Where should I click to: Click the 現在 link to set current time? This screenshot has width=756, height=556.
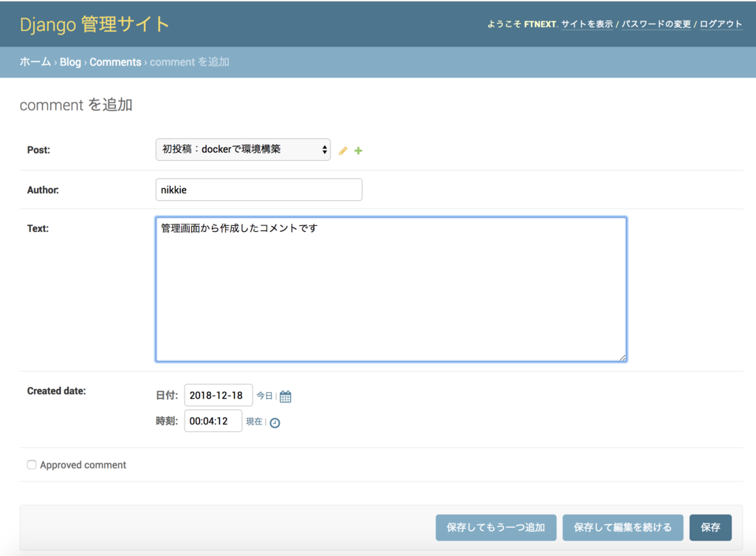point(253,422)
